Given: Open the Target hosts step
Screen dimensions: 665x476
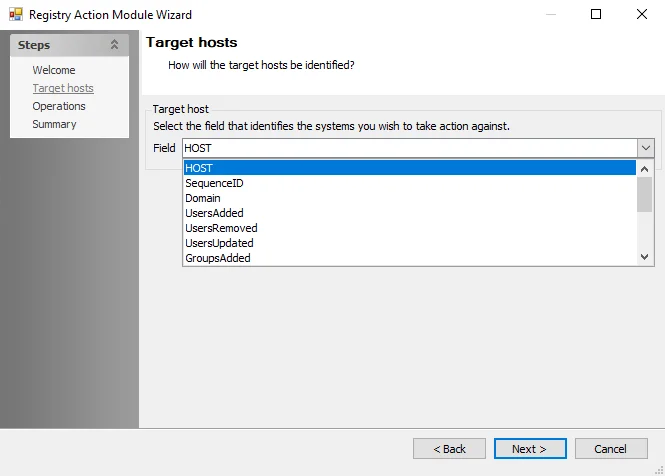Looking at the screenshot, I should tap(63, 88).
